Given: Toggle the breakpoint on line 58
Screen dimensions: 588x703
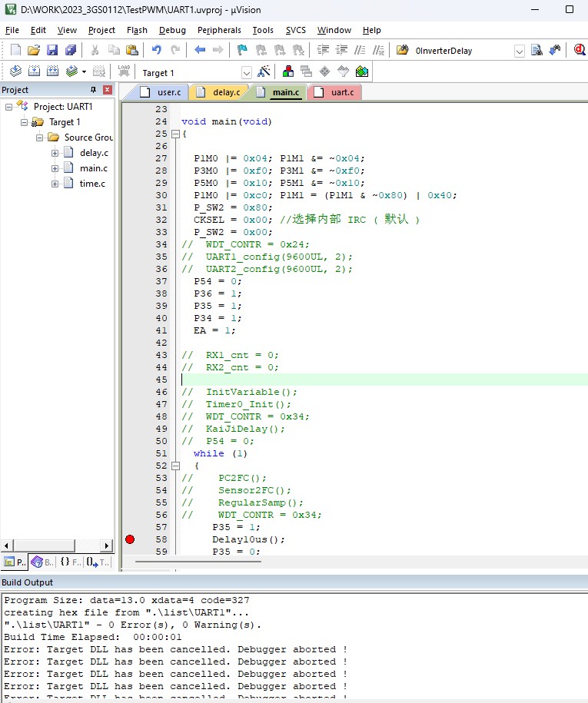Looking at the screenshot, I should pos(130,539).
